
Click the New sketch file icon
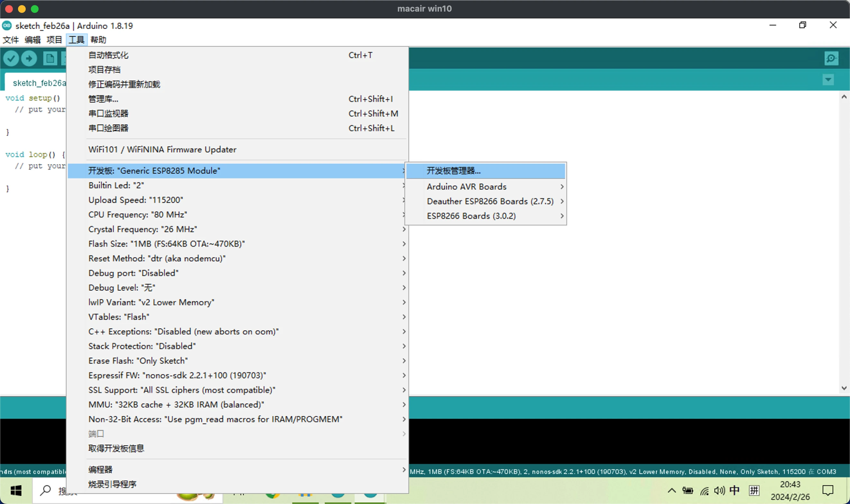coord(50,59)
